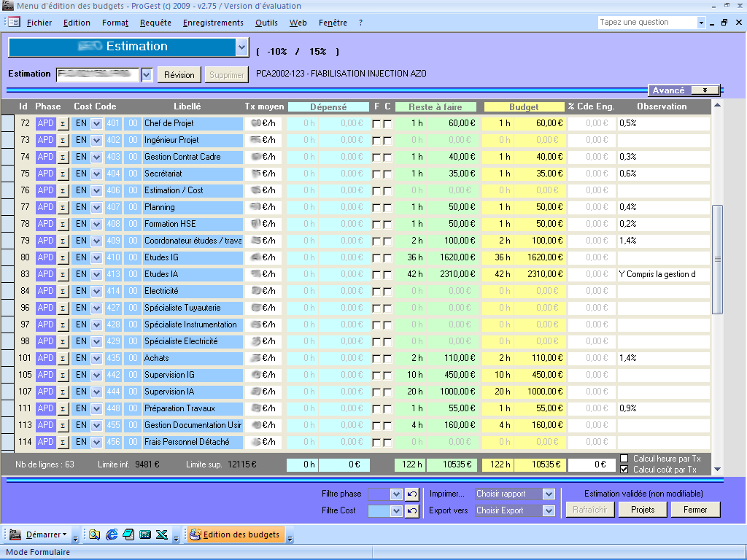
Task: Open the Fichier menu
Action: (x=39, y=23)
